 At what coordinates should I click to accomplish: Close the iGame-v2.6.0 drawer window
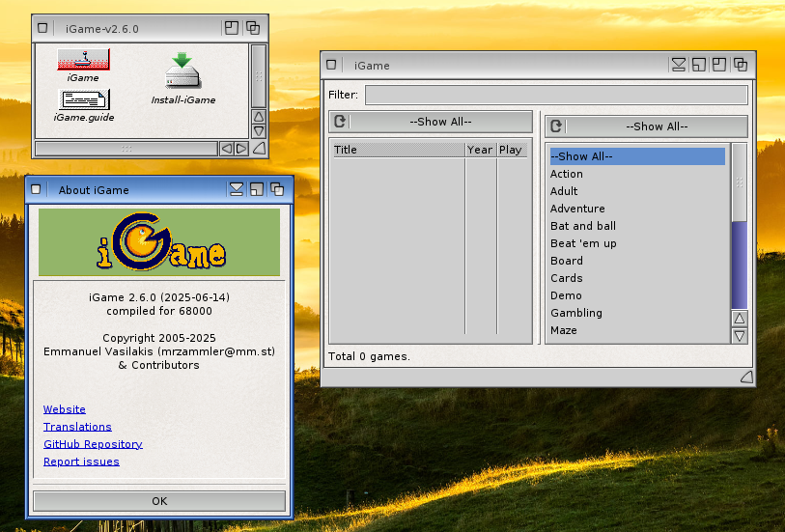pyautogui.click(x=42, y=28)
